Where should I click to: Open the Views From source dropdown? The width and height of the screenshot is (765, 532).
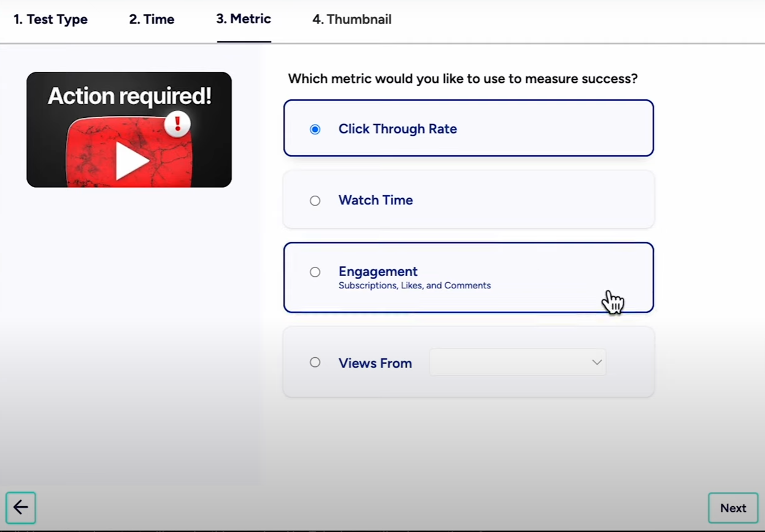coord(518,362)
